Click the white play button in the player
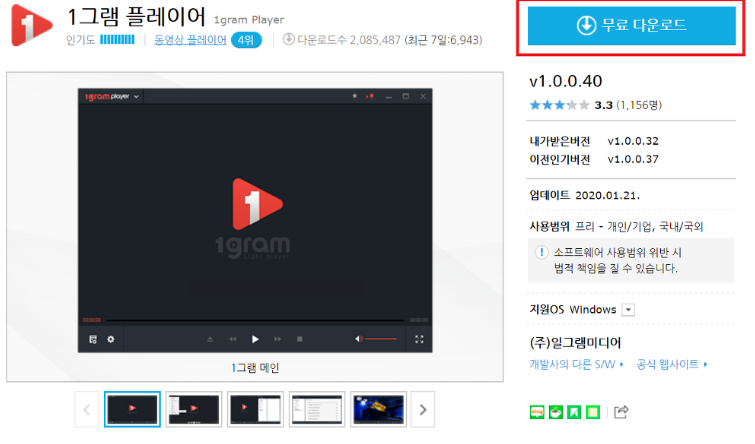Viewport: 755px width, 444px height. click(x=255, y=340)
